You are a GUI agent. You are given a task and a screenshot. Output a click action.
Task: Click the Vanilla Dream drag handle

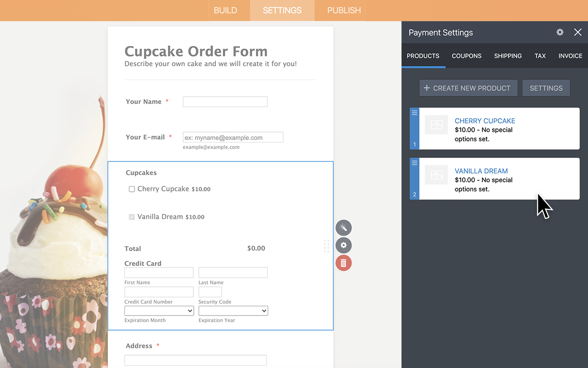pyautogui.click(x=414, y=162)
